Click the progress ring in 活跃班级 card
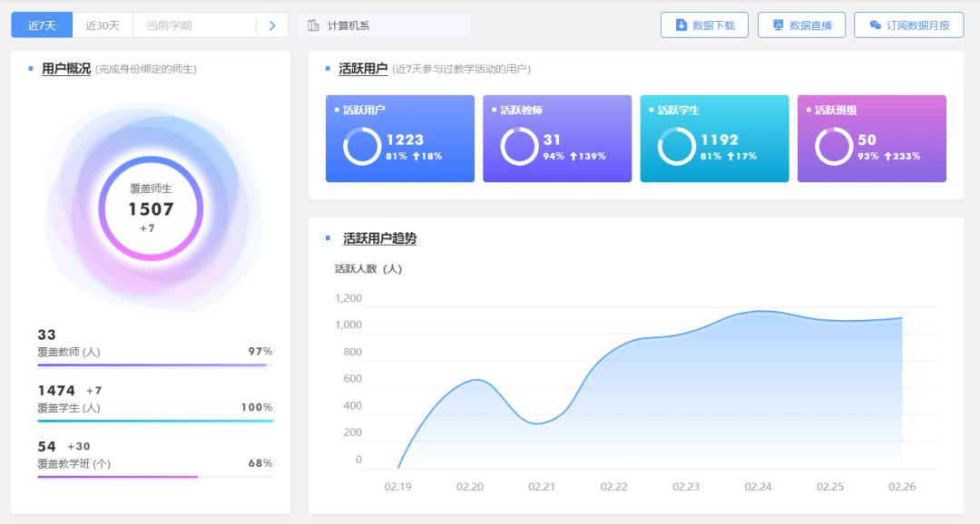 coord(834,147)
